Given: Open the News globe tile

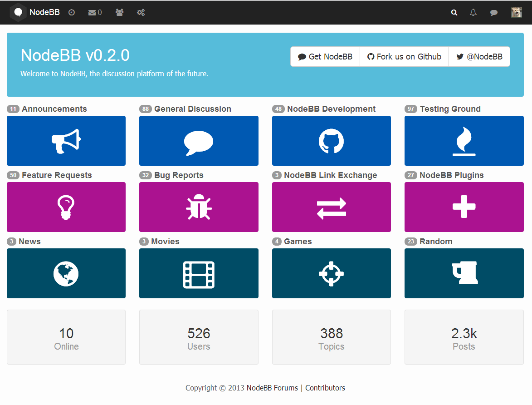Looking at the screenshot, I should click(x=66, y=273).
